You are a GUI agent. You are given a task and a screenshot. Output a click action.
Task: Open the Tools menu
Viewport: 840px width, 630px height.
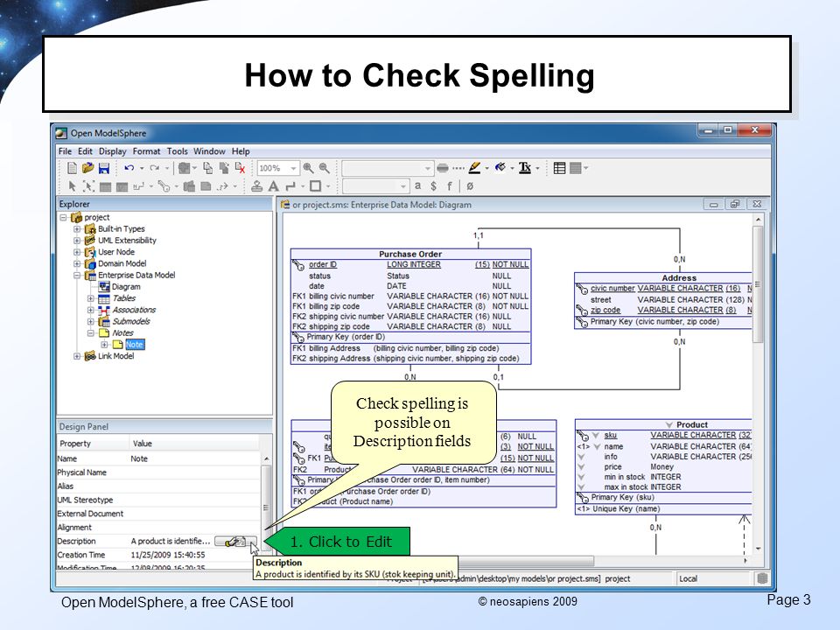coord(177,151)
